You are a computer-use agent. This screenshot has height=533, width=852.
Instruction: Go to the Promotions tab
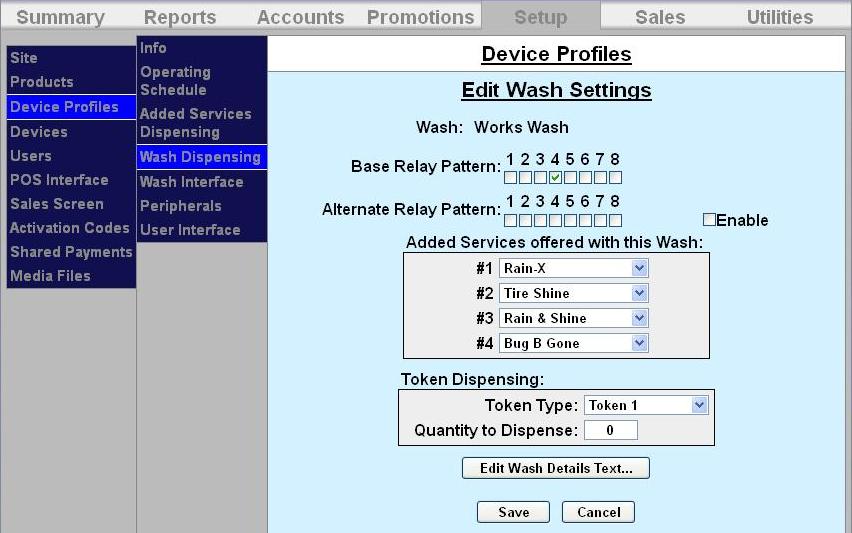(x=420, y=17)
